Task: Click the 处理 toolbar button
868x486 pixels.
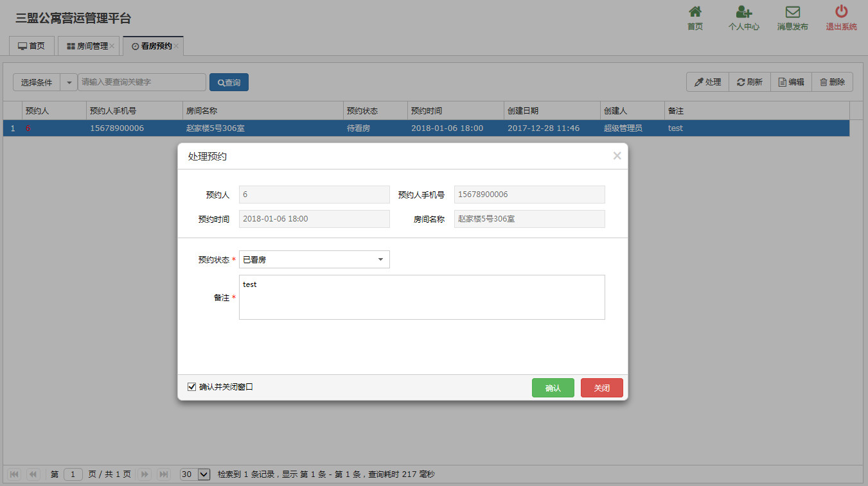Action: 707,82
